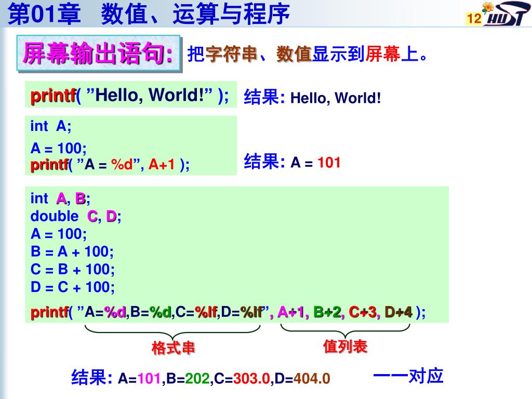Click the printf("A = %d", A+1) line
This screenshot has width=532, height=399.
coord(110,165)
